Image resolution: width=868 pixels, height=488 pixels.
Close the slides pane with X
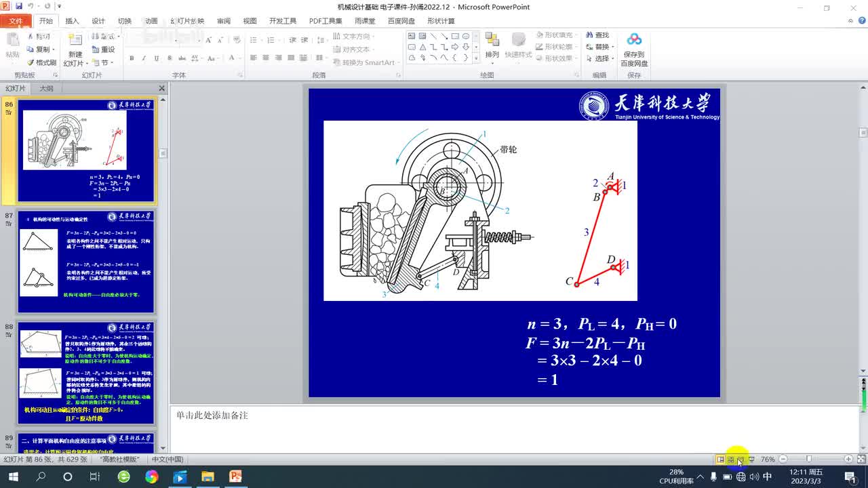click(x=162, y=88)
